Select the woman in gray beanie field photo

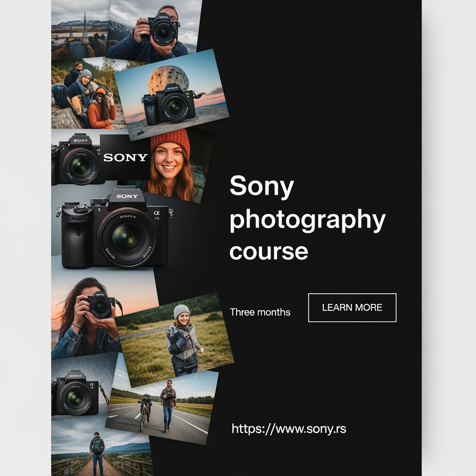(175, 340)
